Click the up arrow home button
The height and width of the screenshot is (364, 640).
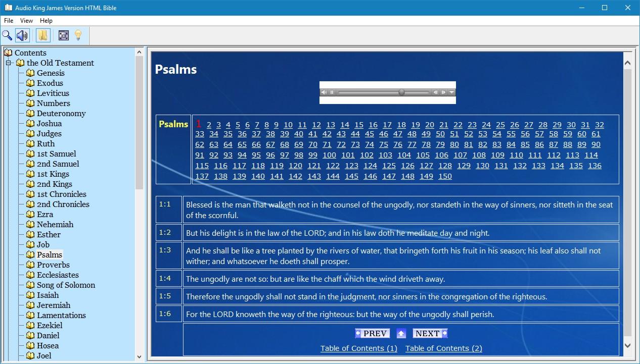point(401,333)
